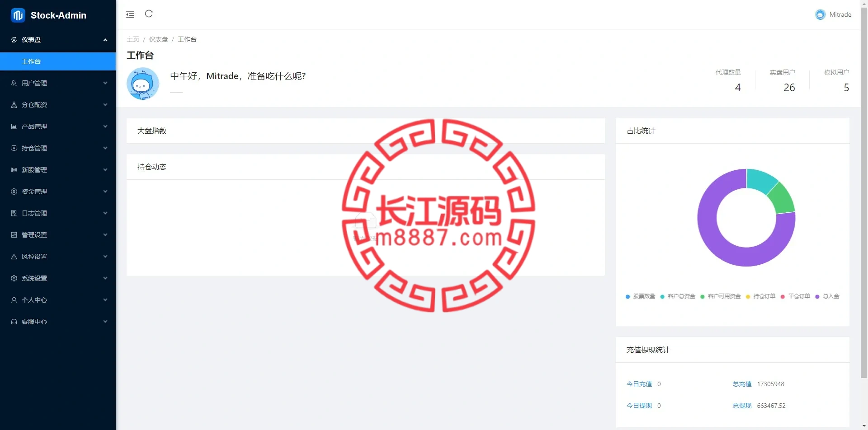
Task: Click the 风控设置 warning triangle icon
Action: (14, 257)
